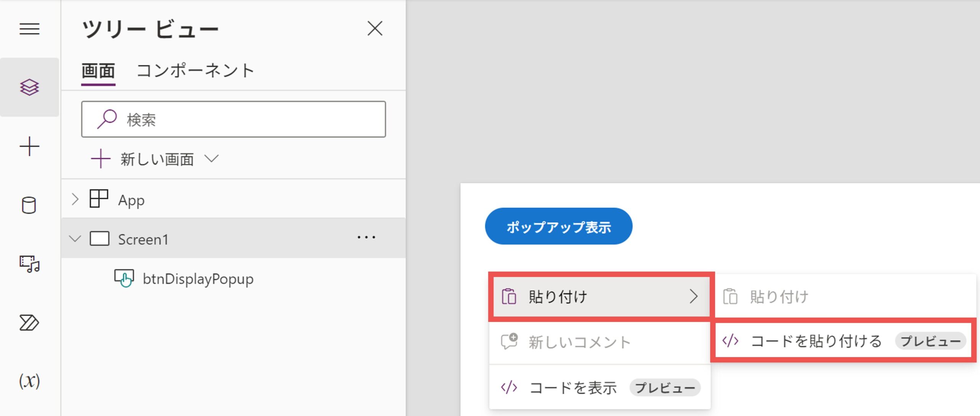Collapse the Screen1 tree node
The height and width of the screenshot is (416, 980).
pos(75,239)
